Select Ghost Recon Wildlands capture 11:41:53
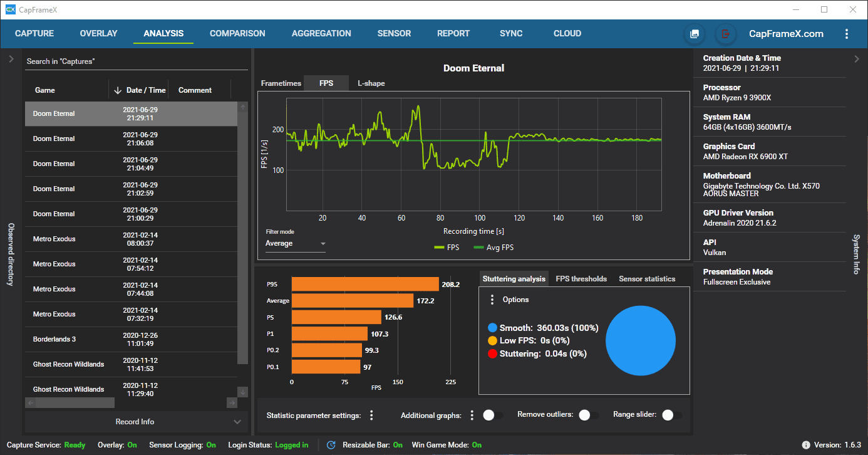This screenshot has width=868, height=455. tap(132, 365)
